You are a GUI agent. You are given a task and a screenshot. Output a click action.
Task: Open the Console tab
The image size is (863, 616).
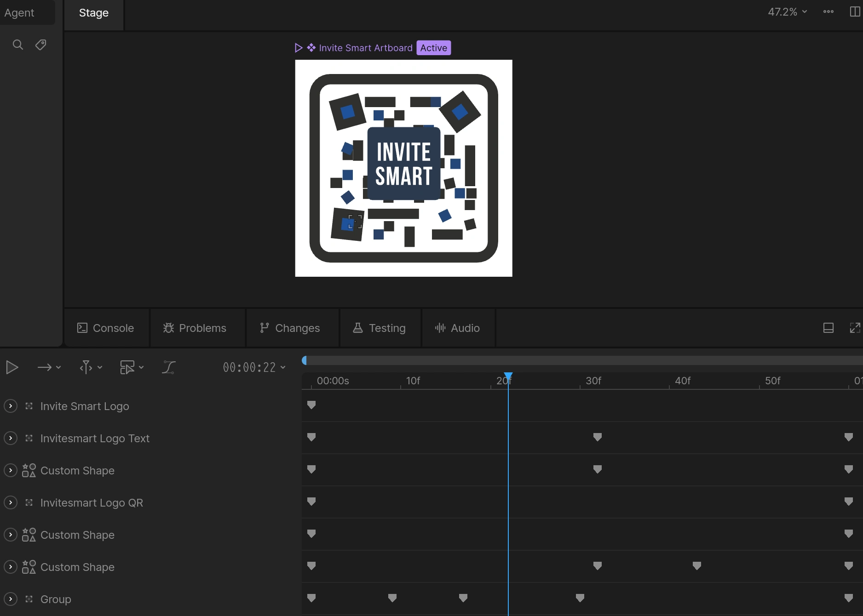click(x=106, y=328)
